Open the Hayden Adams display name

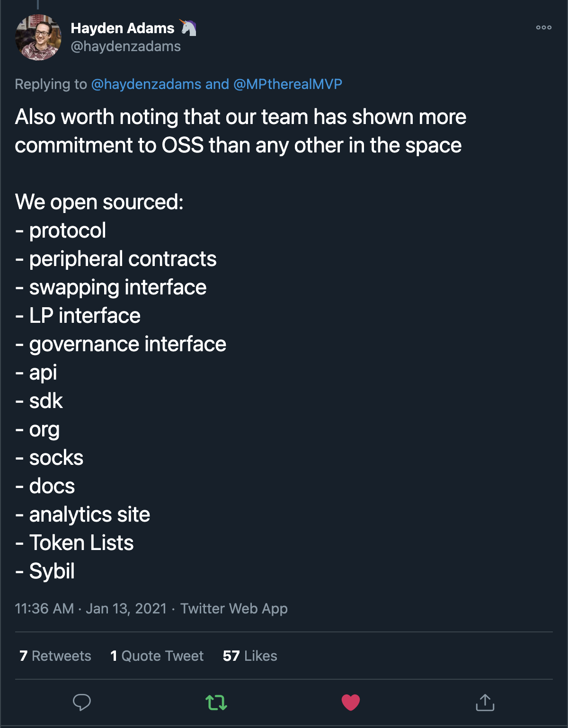[123, 28]
